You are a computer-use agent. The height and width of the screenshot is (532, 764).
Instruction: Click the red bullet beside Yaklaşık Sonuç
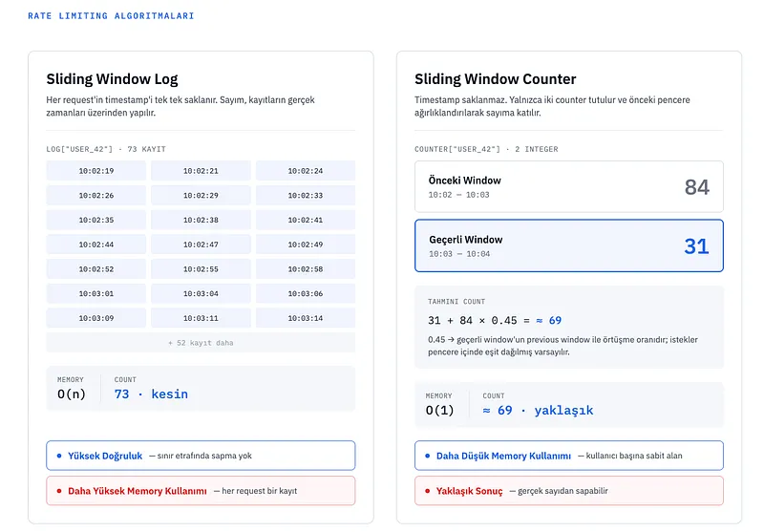(427, 491)
